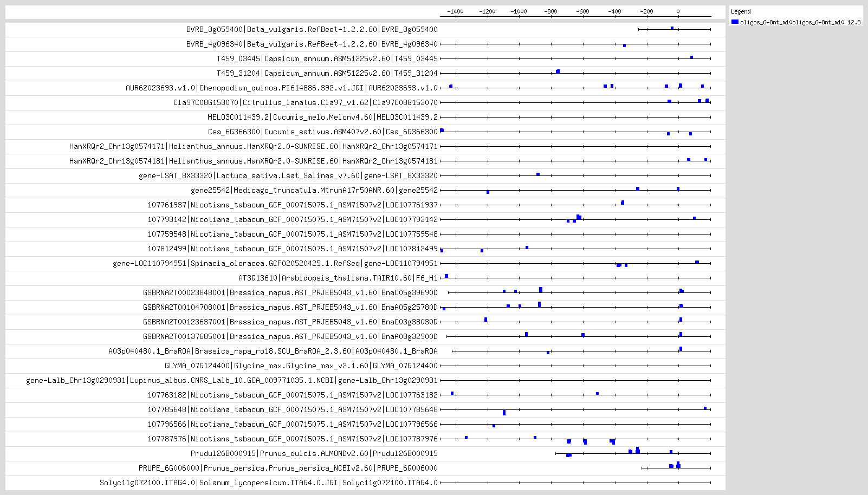Image resolution: width=868 pixels, height=495 pixels.
Task: Select Brassica_napus label BnaA05g25780D
Action: (x=290, y=307)
